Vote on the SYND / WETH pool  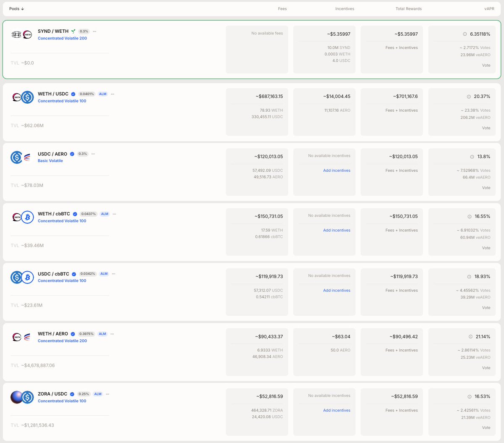click(x=486, y=66)
